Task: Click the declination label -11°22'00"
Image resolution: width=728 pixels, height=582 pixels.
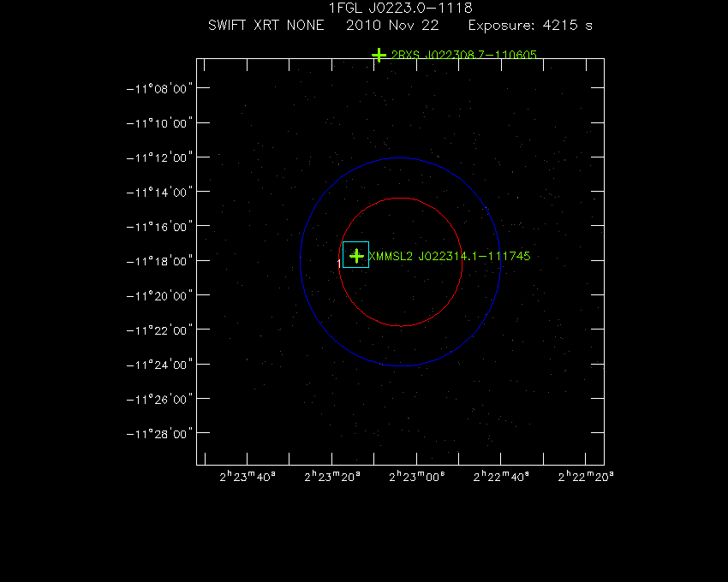Action: [x=159, y=330]
